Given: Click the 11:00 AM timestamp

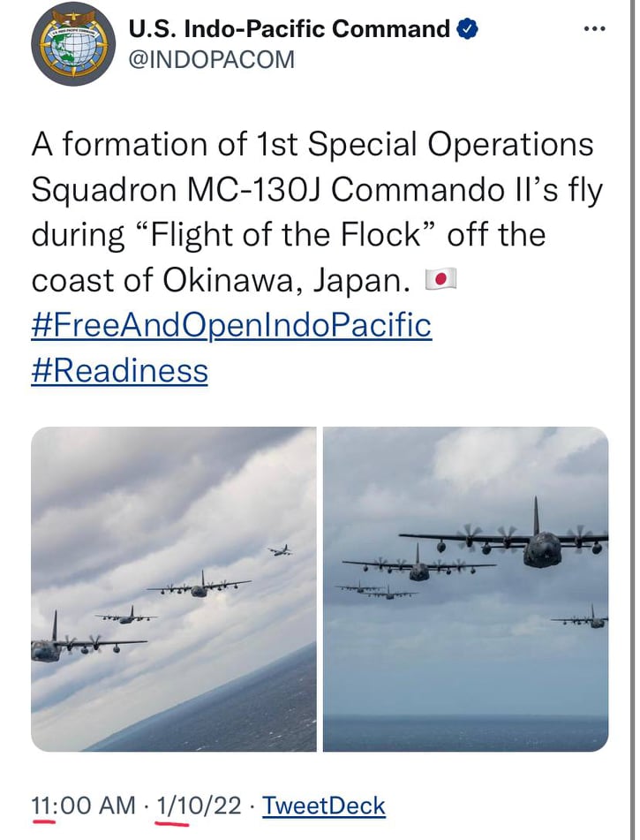Looking at the screenshot, I should [84, 806].
